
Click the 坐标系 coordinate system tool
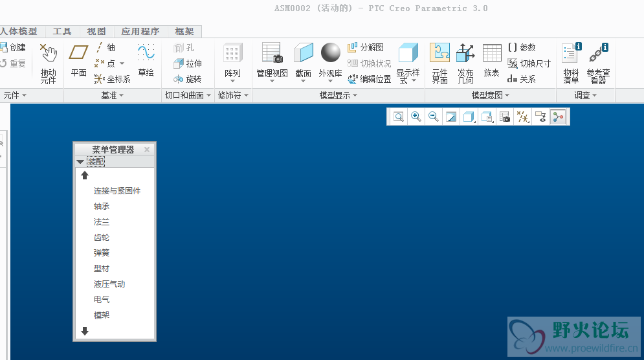(112, 79)
